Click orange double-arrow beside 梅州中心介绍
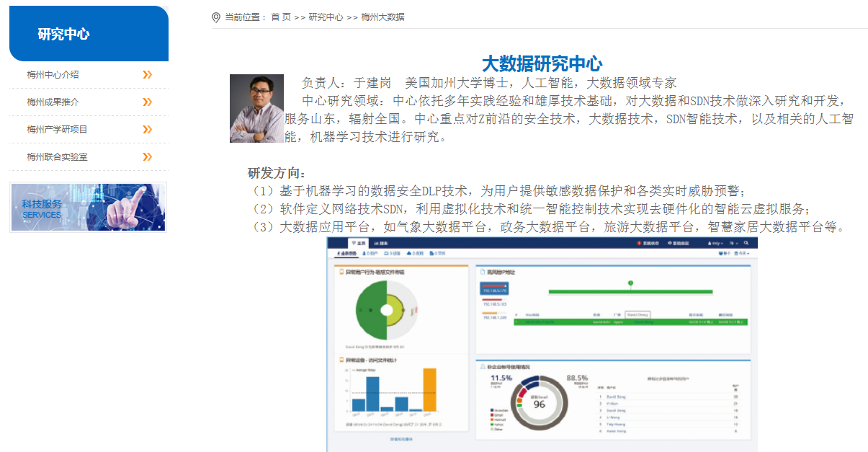This screenshot has width=868, height=452. pos(148,75)
